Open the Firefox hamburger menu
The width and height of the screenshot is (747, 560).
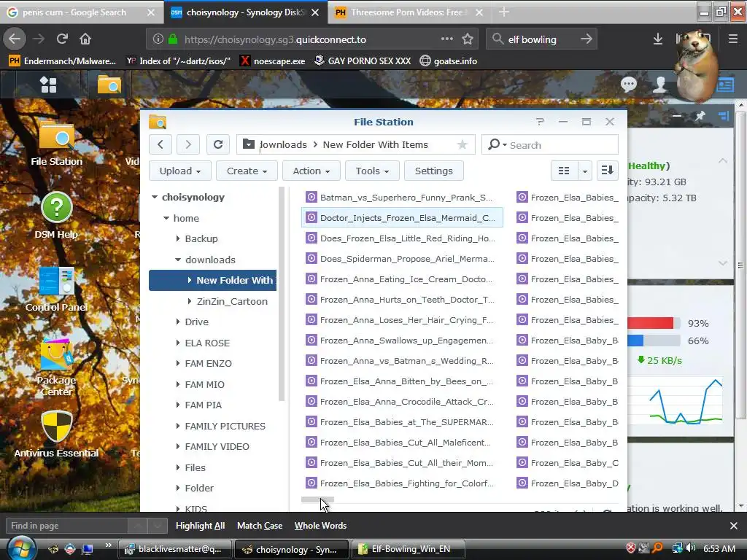[x=733, y=39]
